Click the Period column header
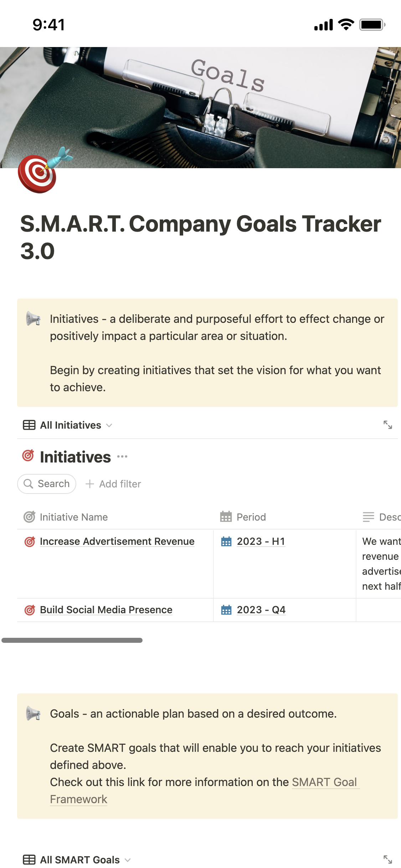The width and height of the screenshot is (401, 868). click(x=251, y=517)
